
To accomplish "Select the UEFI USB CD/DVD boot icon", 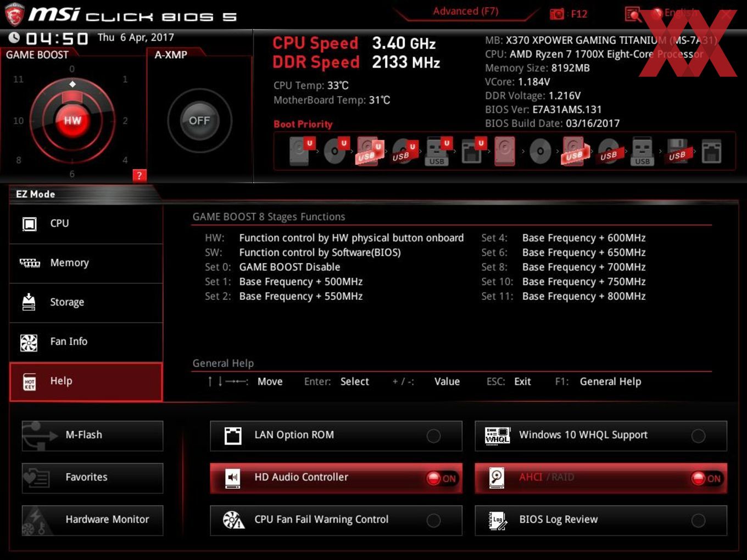I will tap(403, 151).
